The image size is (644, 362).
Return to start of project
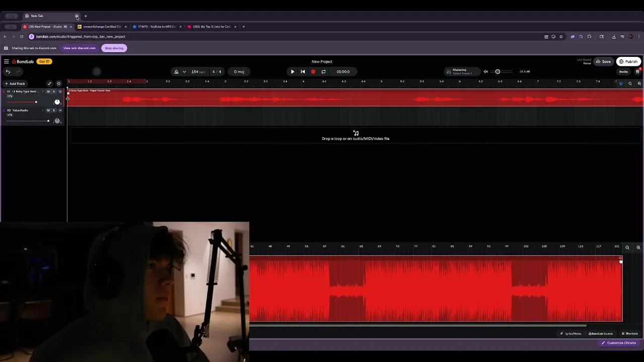click(x=303, y=71)
